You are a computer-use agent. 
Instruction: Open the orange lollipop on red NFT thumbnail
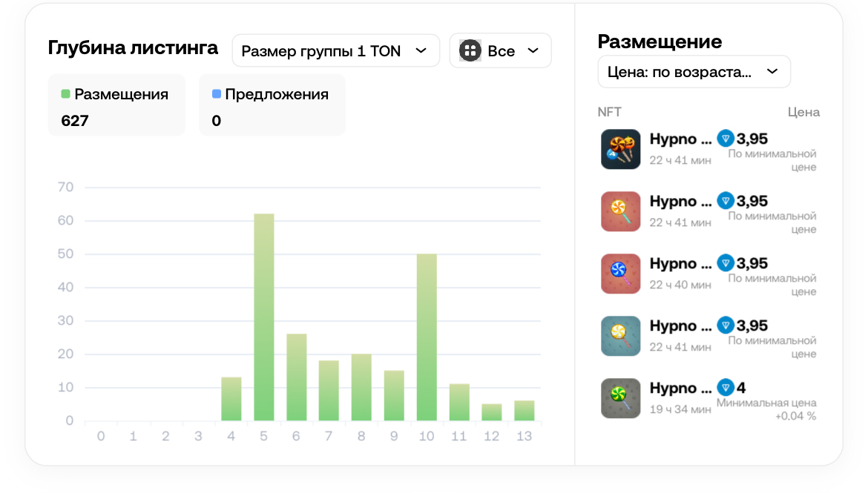point(620,211)
